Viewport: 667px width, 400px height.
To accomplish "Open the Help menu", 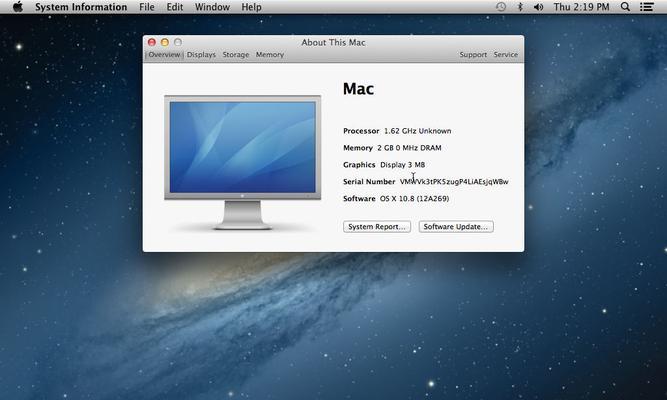I will [x=251, y=7].
